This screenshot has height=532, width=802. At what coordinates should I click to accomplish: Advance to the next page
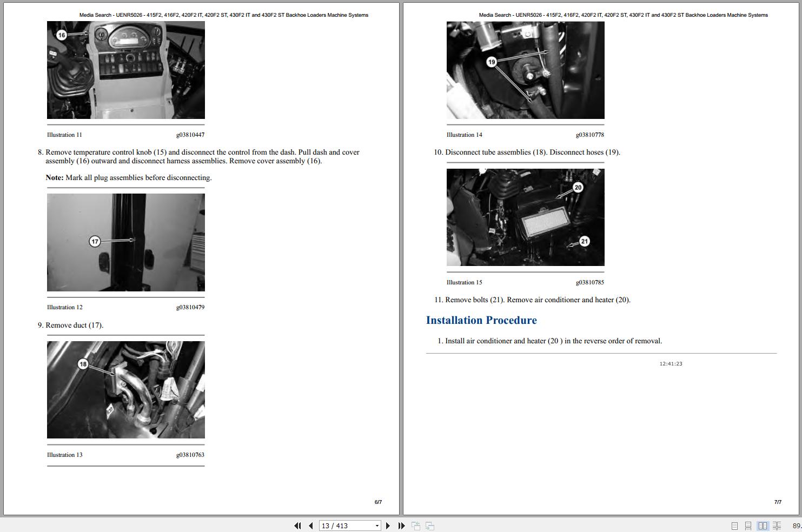[x=388, y=525]
